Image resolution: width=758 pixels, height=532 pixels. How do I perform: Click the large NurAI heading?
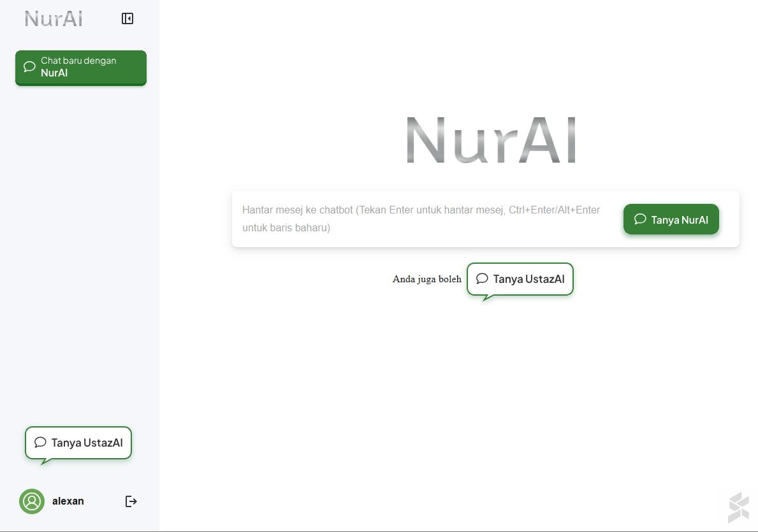pos(490,140)
